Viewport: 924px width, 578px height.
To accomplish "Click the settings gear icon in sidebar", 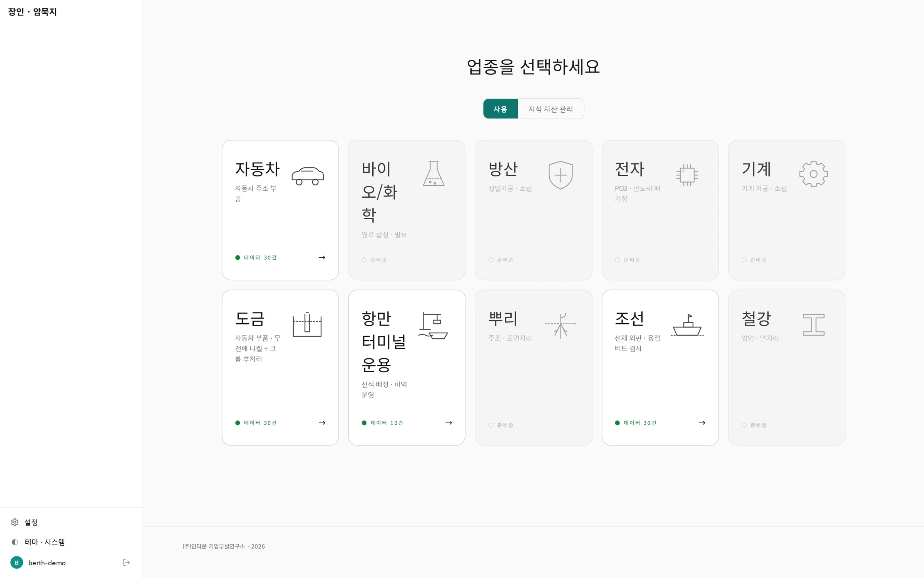I will (15, 522).
